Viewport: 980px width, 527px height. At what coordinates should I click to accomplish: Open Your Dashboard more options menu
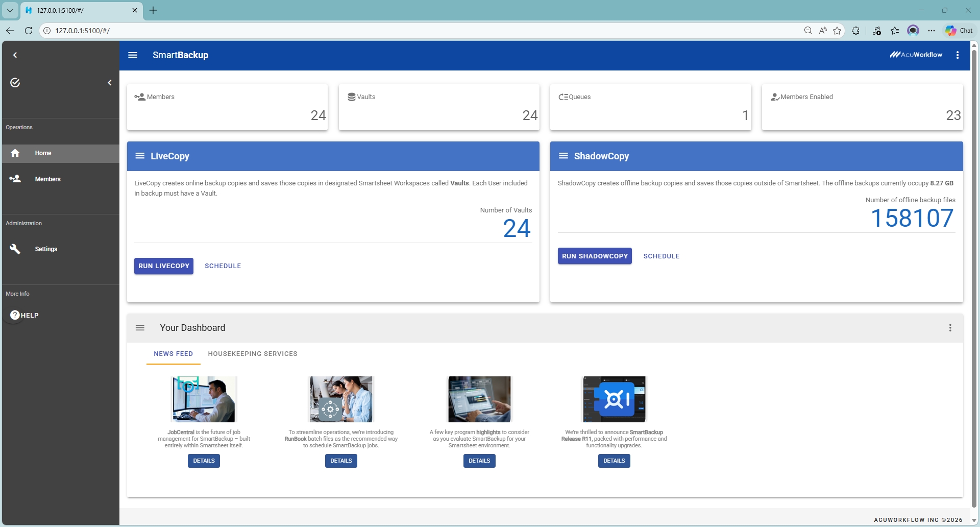click(950, 328)
